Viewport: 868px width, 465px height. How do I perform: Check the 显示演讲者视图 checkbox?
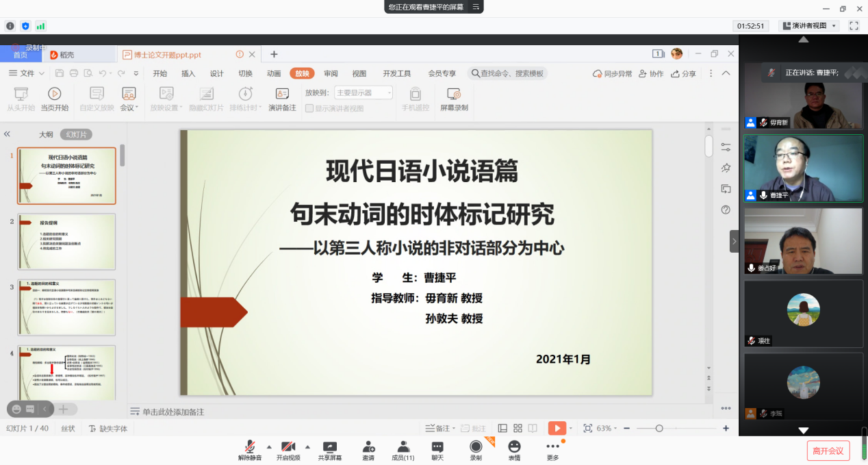[309, 108]
